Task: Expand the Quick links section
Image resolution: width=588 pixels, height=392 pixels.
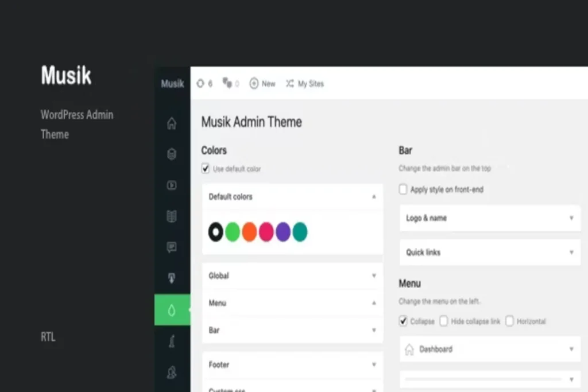Action: pyautogui.click(x=490, y=253)
